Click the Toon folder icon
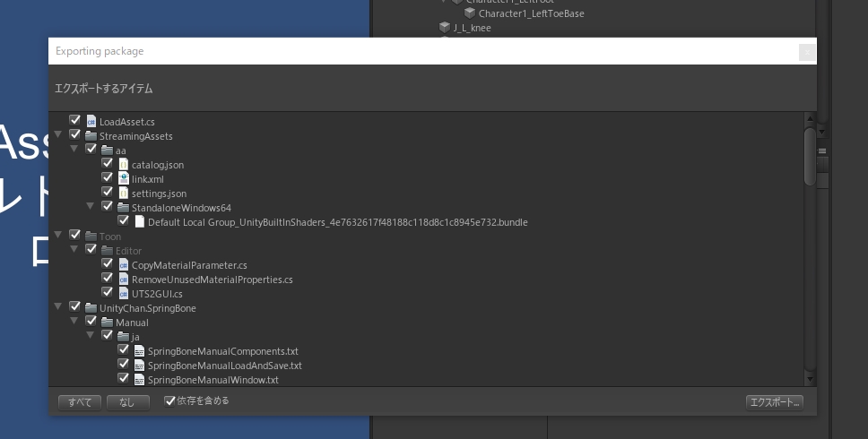The height and width of the screenshot is (439, 868). click(x=91, y=237)
